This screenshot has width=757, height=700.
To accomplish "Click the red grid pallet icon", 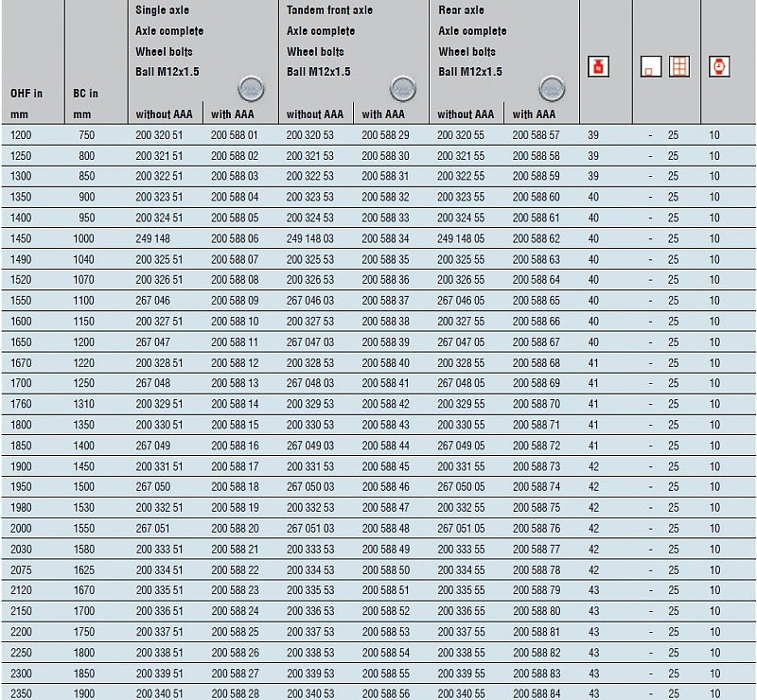I will [678, 67].
